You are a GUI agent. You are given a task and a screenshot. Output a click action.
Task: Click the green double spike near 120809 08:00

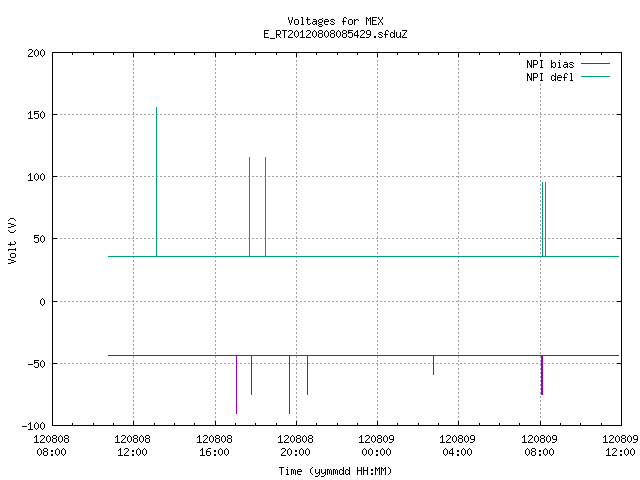544,219
